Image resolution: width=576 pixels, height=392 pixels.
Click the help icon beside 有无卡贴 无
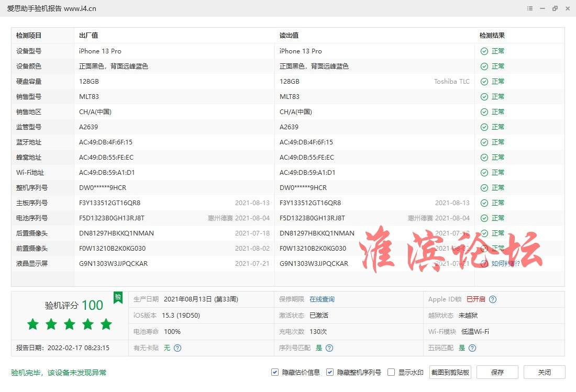tap(178, 348)
